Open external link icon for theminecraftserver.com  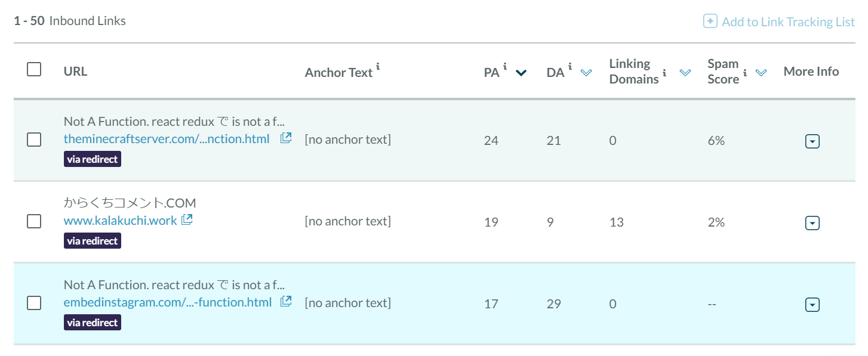click(286, 138)
